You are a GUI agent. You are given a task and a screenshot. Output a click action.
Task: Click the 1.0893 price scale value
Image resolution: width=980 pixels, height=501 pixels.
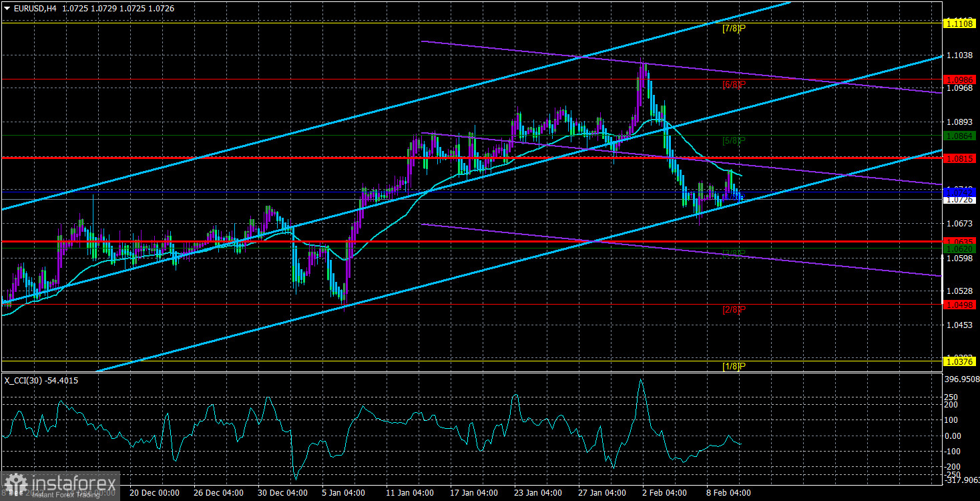tap(959, 122)
